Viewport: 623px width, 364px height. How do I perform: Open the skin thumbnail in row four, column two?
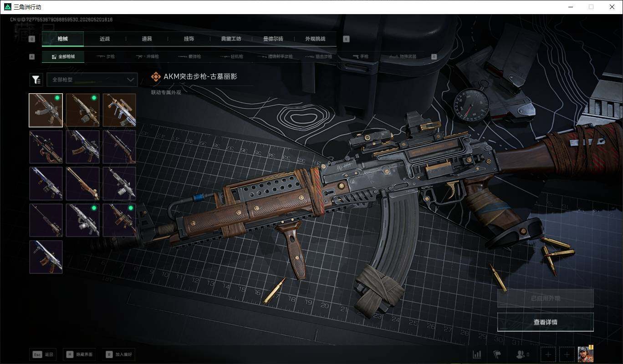82,220
